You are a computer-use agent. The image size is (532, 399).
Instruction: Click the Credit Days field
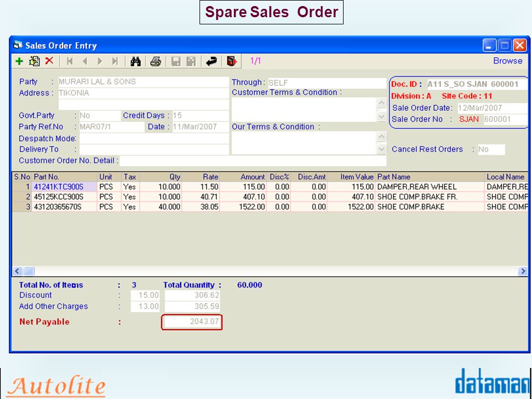coord(200,116)
